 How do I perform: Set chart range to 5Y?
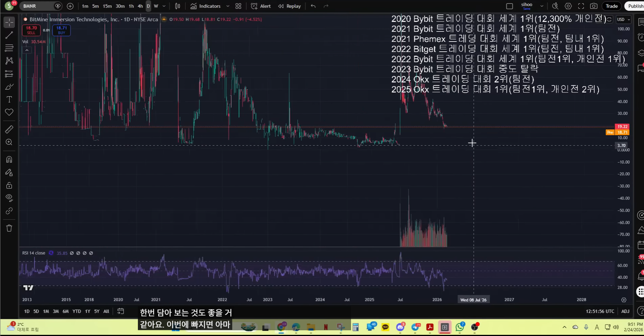[97, 311]
